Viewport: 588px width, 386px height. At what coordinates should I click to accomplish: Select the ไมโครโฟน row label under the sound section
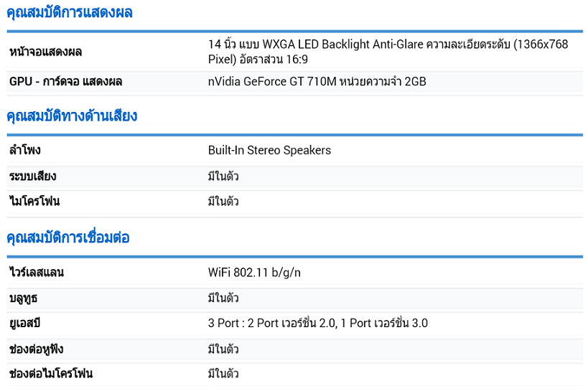click(x=34, y=202)
